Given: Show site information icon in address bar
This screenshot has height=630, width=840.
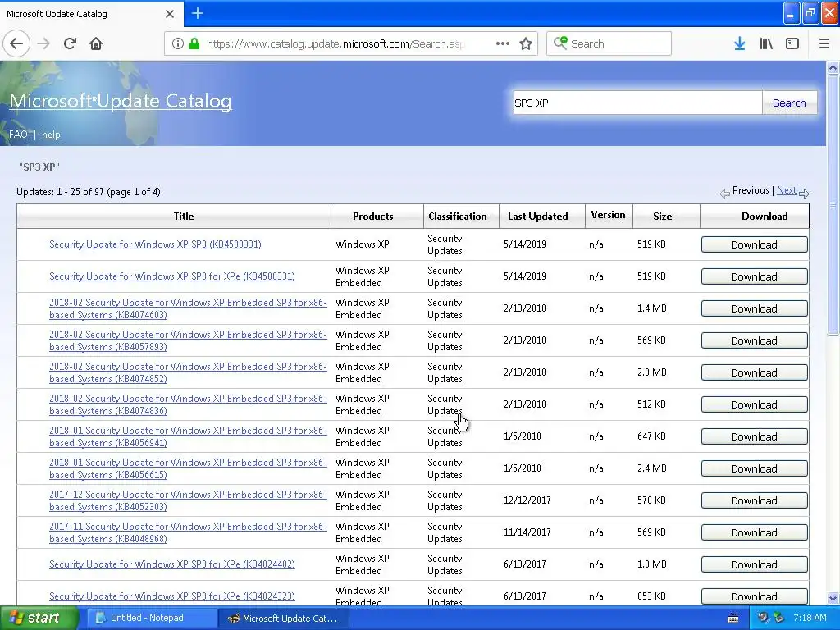Looking at the screenshot, I should point(178,44).
